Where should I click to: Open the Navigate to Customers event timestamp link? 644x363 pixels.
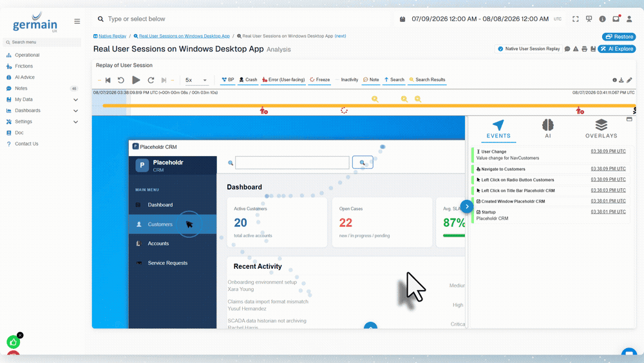coord(608,169)
